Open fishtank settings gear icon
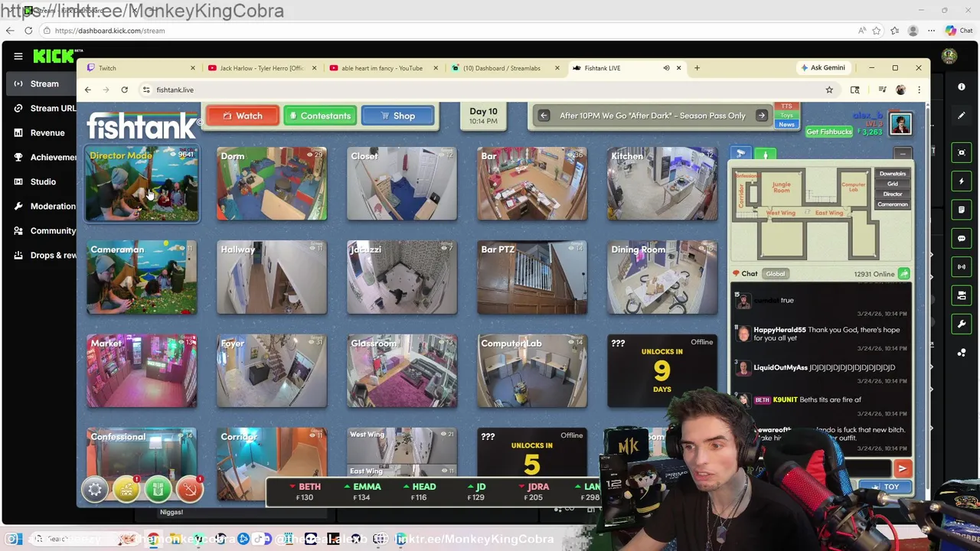980x551 pixels. 95,489
